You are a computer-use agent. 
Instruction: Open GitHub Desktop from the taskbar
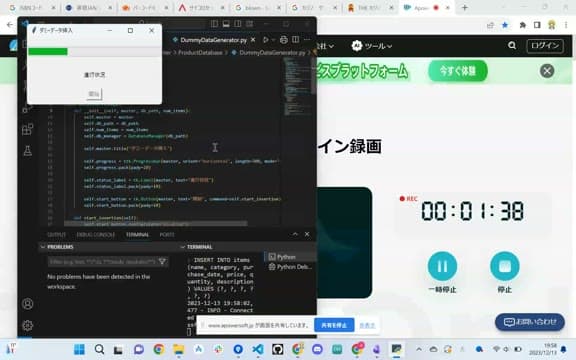pyautogui.click(x=278, y=349)
